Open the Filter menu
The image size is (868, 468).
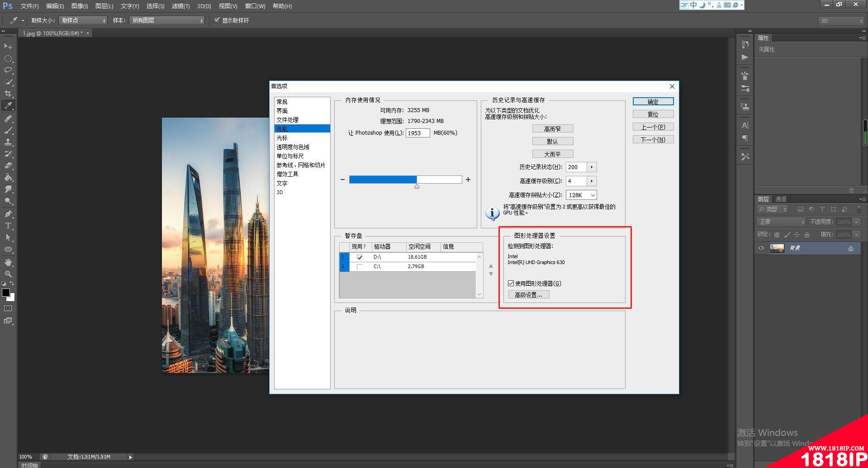pyautogui.click(x=180, y=6)
